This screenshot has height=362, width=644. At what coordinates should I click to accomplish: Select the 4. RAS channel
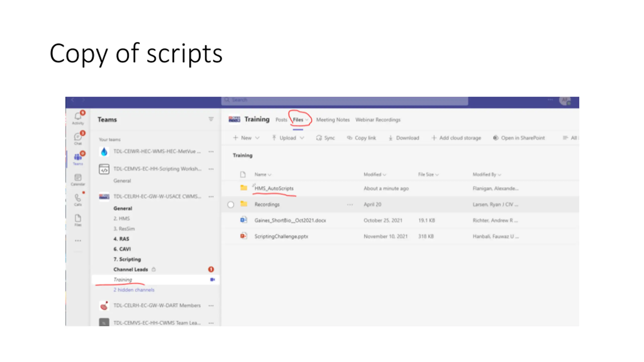(121, 239)
